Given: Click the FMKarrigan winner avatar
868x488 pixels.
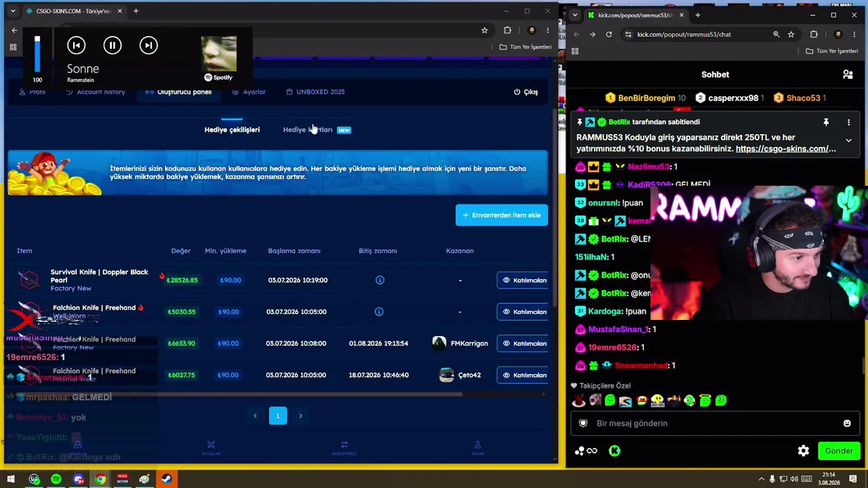Looking at the screenshot, I should coord(439,343).
